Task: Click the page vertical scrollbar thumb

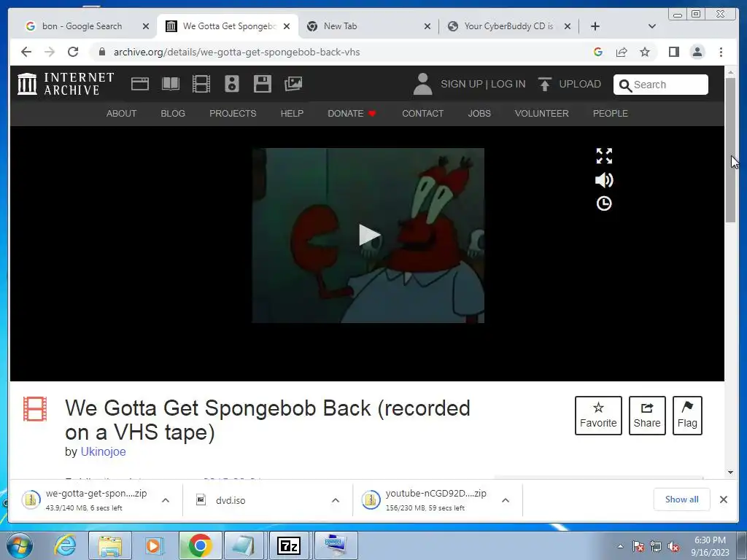Action: tap(730, 149)
